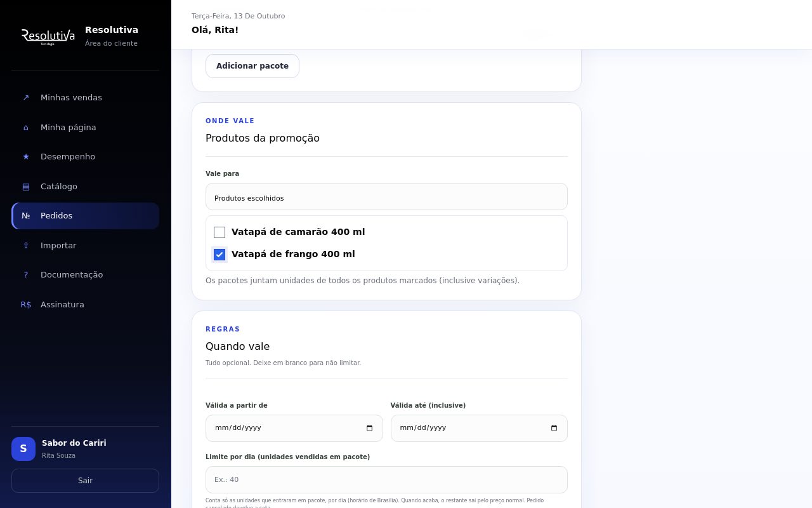Viewport: 812px width, 508px height.
Task: Click the date Terça-Feira, 13 De Outubro
Action: tap(239, 16)
